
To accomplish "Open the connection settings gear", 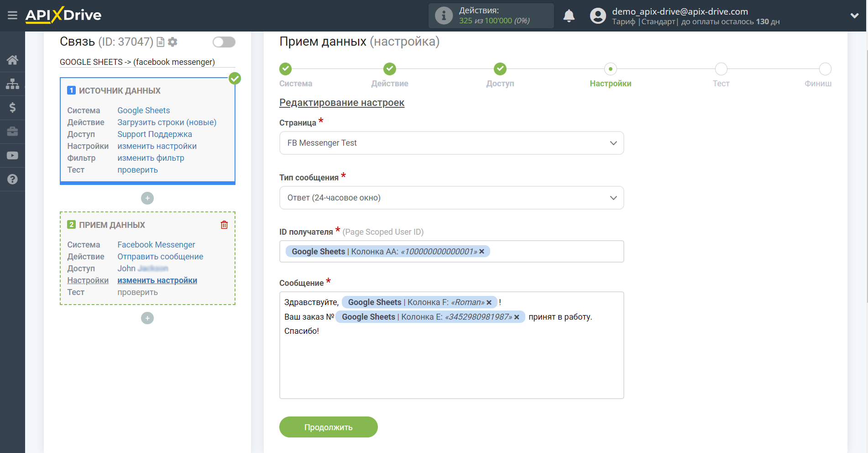I will pos(173,42).
